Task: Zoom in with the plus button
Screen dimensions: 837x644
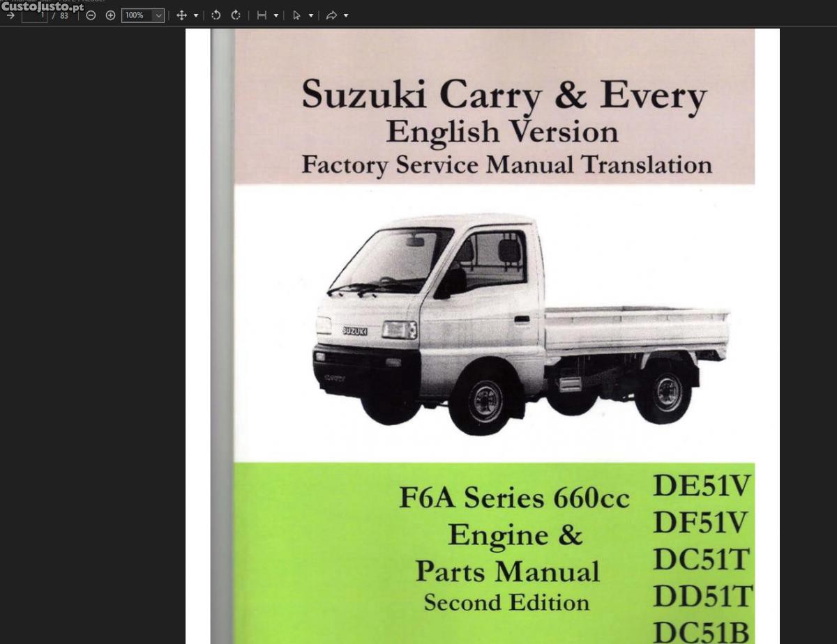Action: point(110,15)
